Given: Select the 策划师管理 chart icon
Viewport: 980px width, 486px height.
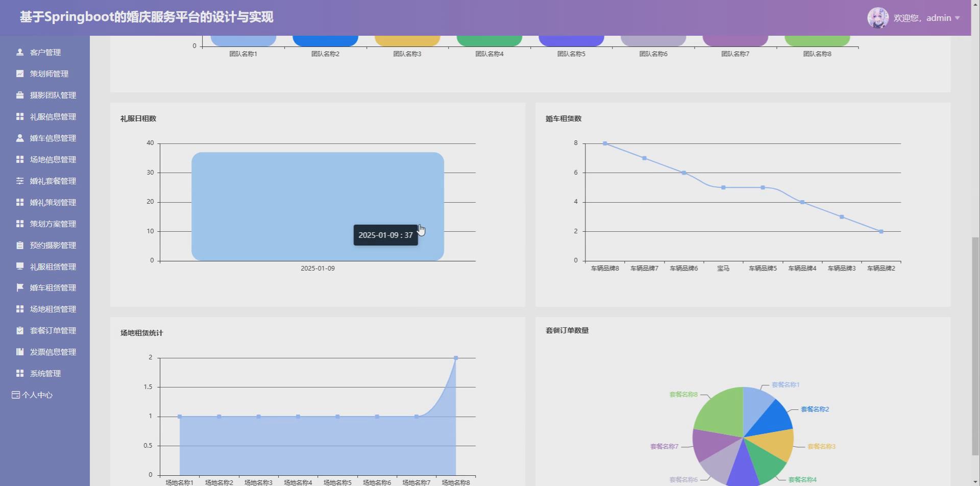Looking at the screenshot, I should (x=20, y=74).
